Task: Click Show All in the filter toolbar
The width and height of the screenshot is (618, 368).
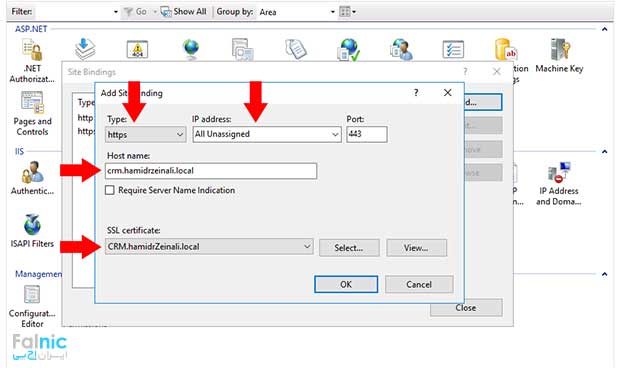Action: click(184, 12)
